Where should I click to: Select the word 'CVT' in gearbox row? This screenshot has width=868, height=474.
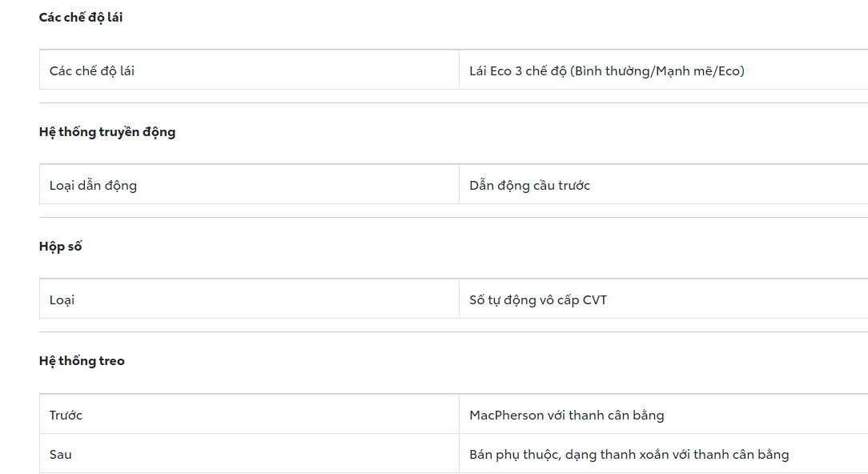coord(595,300)
